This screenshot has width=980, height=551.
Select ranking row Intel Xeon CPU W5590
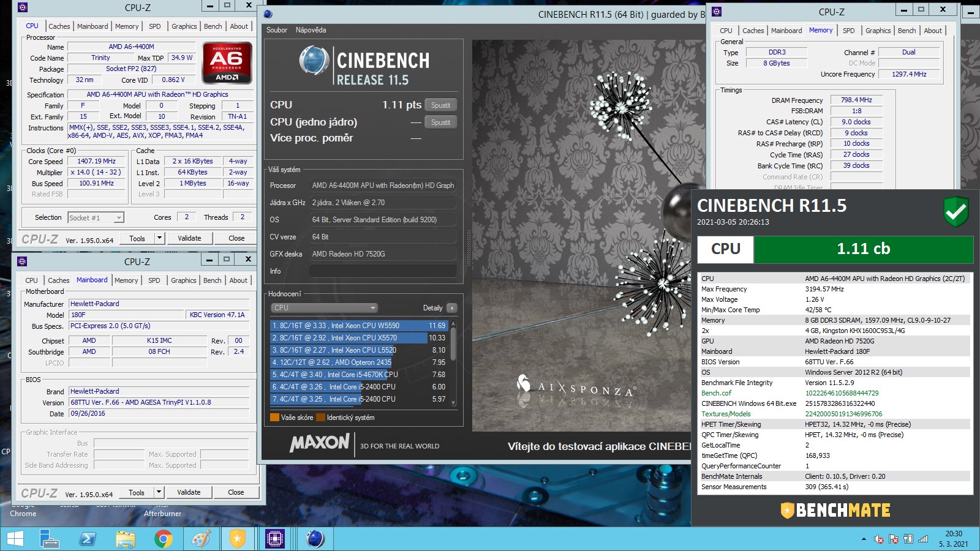click(x=359, y=326)
